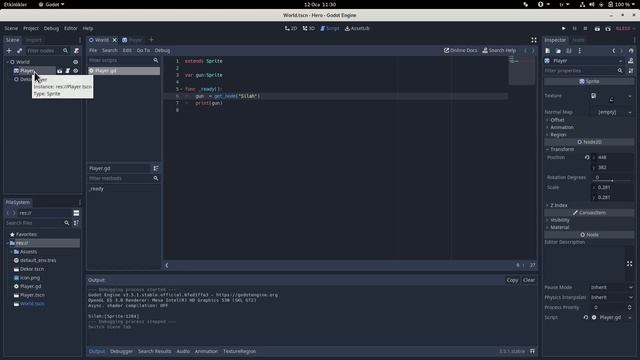Click the instance scene link icon
640x360 pixels.
point(19,51)
